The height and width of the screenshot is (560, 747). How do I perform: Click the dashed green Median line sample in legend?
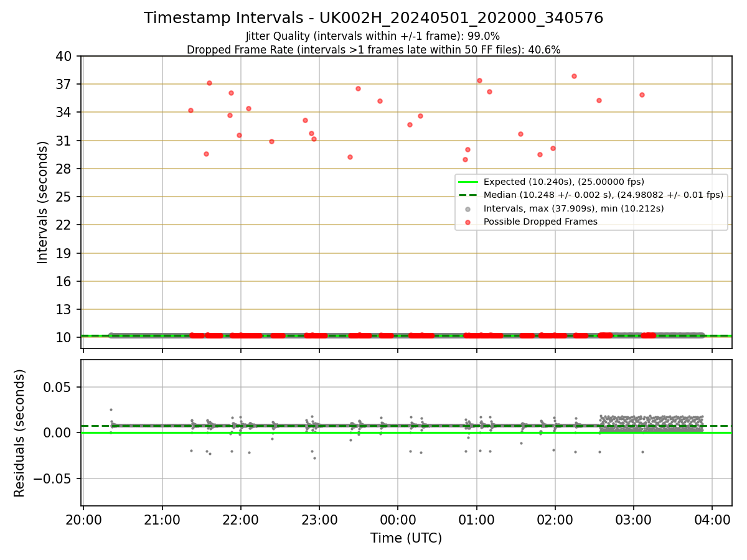click(x=468, y=195)
